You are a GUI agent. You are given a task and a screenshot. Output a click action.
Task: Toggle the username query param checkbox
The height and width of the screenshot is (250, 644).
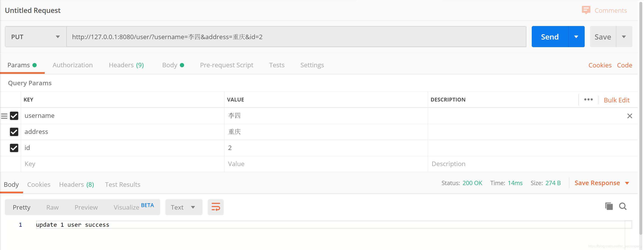click(14, 115)
